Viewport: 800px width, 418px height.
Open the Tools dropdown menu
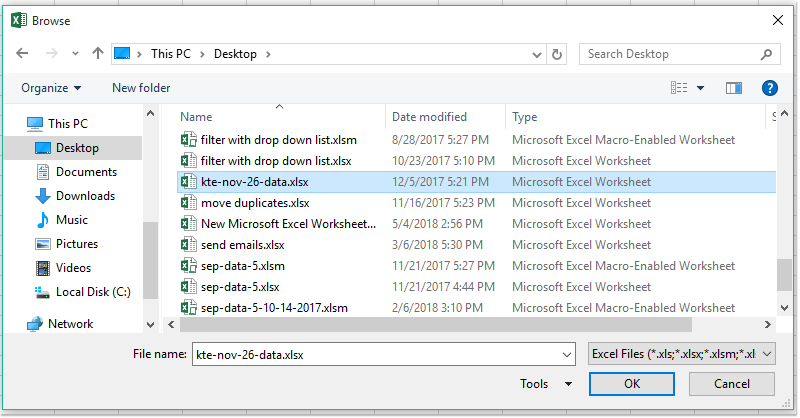546,384
